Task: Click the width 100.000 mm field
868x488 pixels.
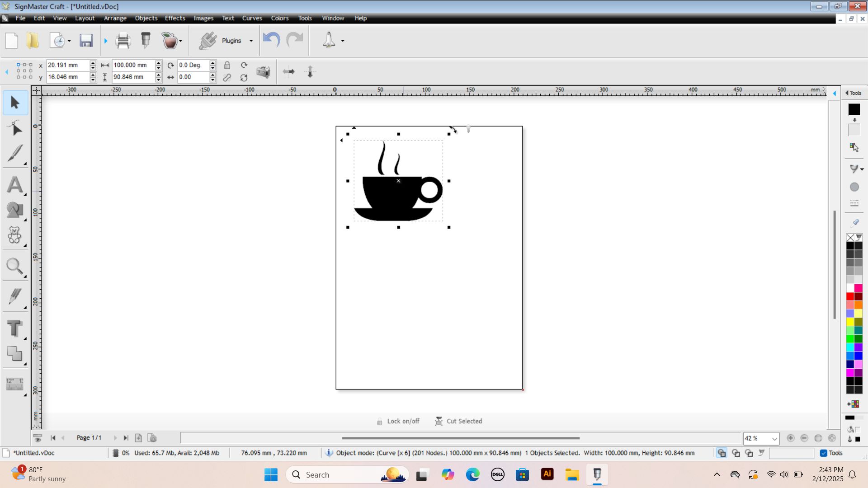Action: (133, 65)
